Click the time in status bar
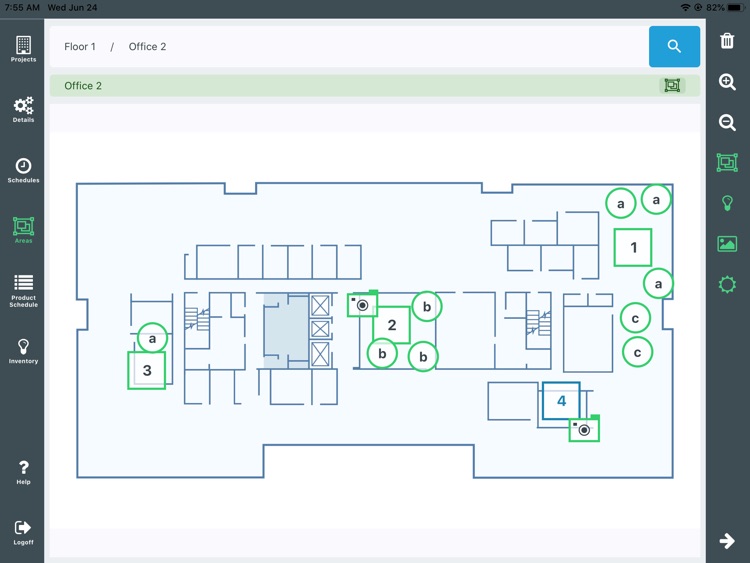 coord(22,8)
